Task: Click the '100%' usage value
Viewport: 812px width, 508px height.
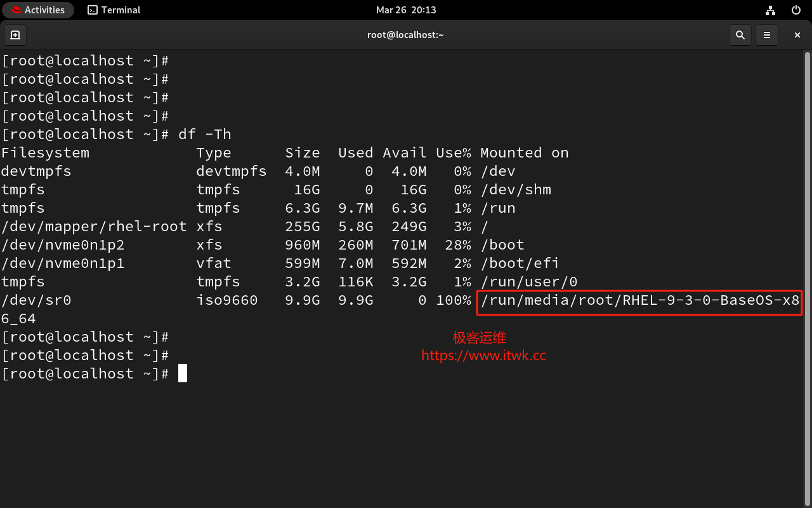Action: (454, 300)
